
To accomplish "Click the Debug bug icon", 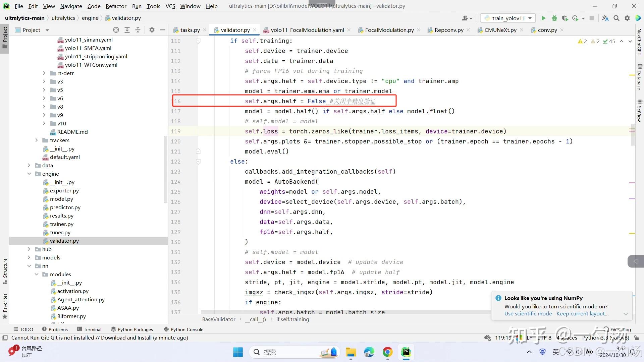I will [554, 18].
